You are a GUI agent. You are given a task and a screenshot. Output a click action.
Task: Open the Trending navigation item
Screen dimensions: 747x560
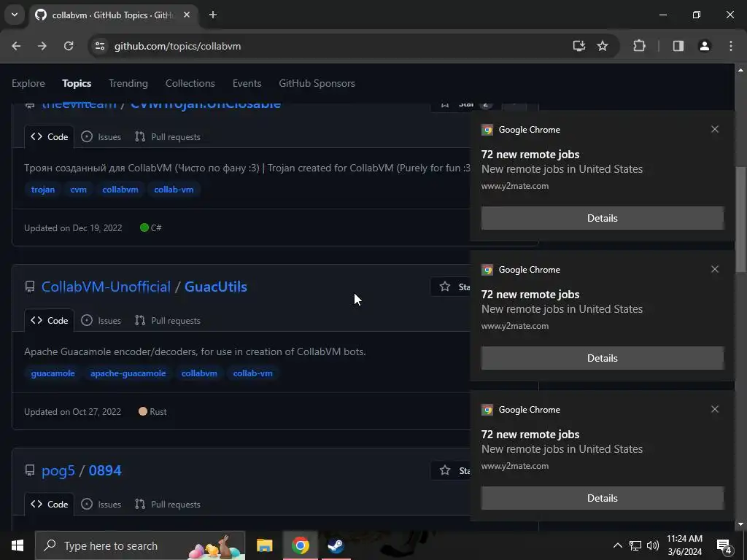(128, 83)
